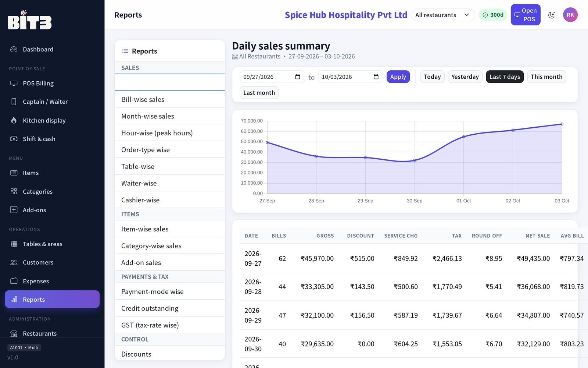Open Restaurants under Administration
The image size is (588, 368).
coord(52,333)
